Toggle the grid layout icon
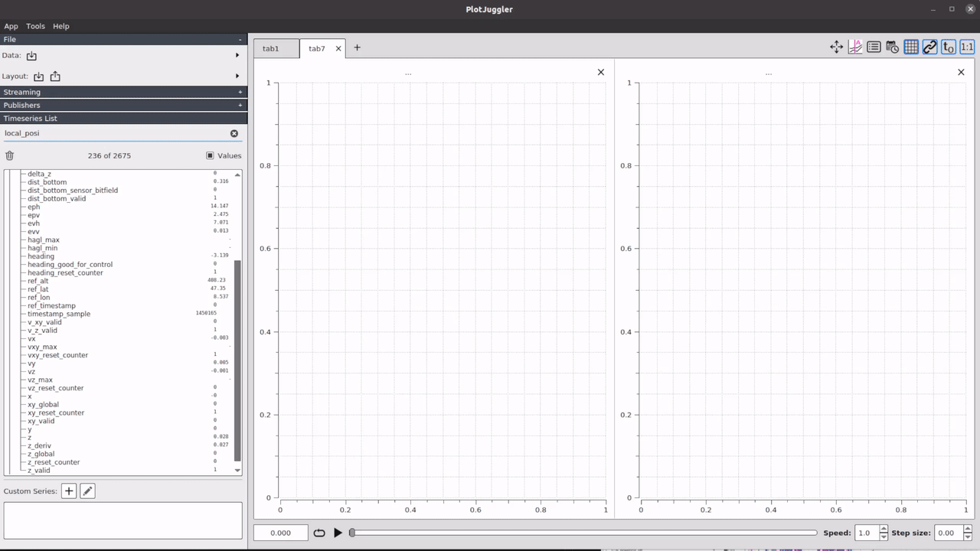The width and height of the screenshot is (980, 551). pyautogui.click(x=910, y=47)
